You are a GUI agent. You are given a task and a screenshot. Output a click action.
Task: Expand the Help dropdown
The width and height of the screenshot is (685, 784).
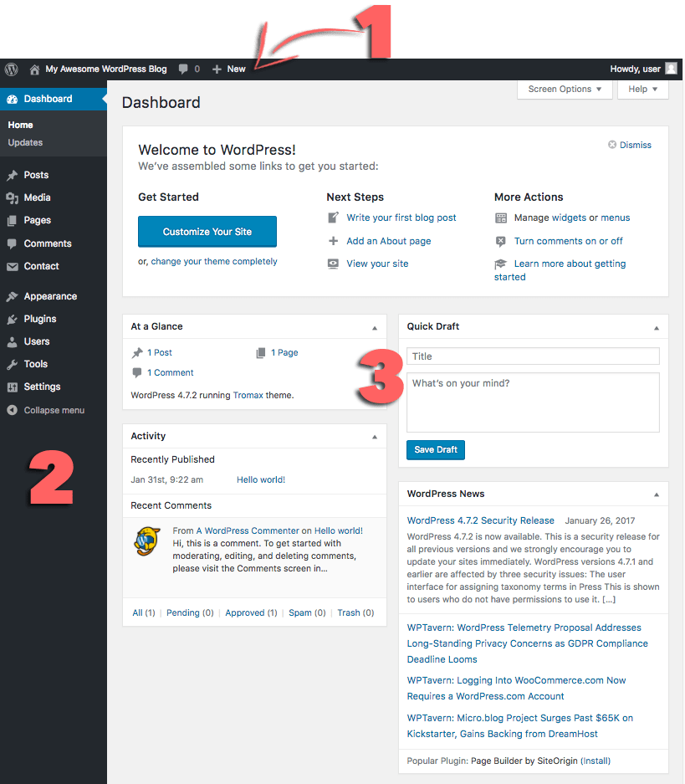pyautogui.click(x=642, y=88)
